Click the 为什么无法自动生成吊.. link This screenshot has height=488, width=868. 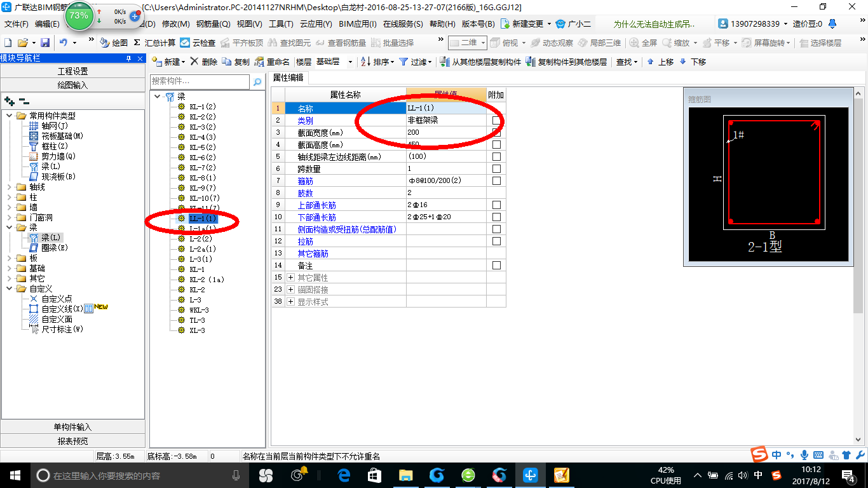point(654,24)
